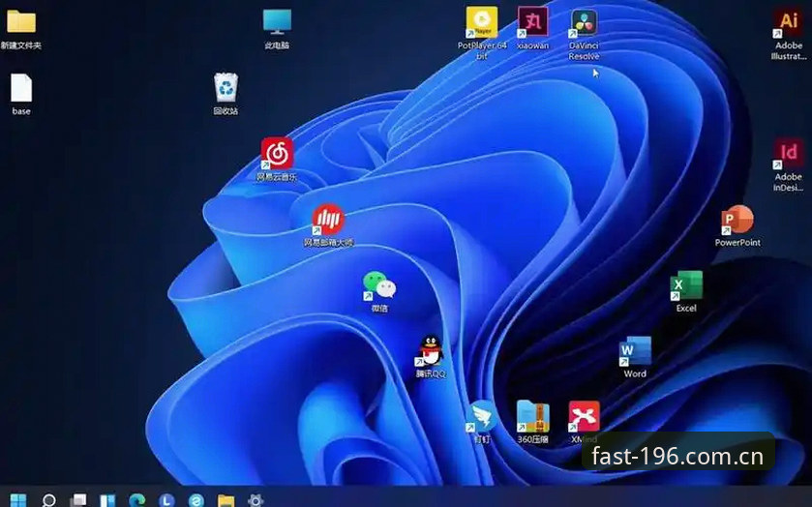Select the DaVinci Resolve shortcut

(585, 23)
